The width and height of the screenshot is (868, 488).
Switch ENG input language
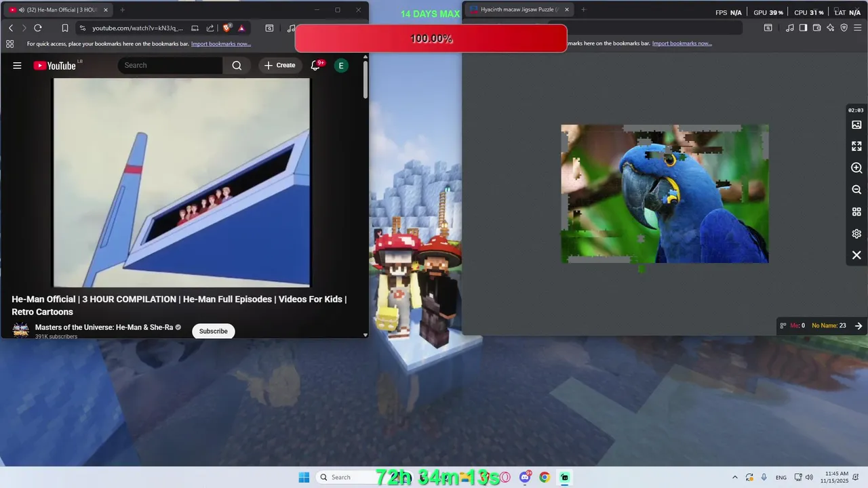[x=781, y=478]
